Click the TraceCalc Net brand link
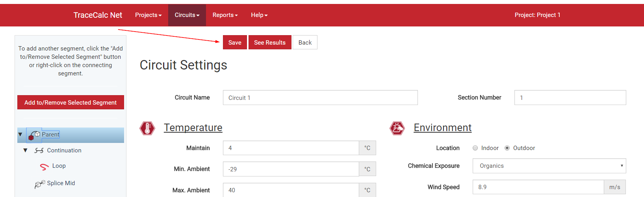Viewport: 644px width, 197px height. [98, 15]
